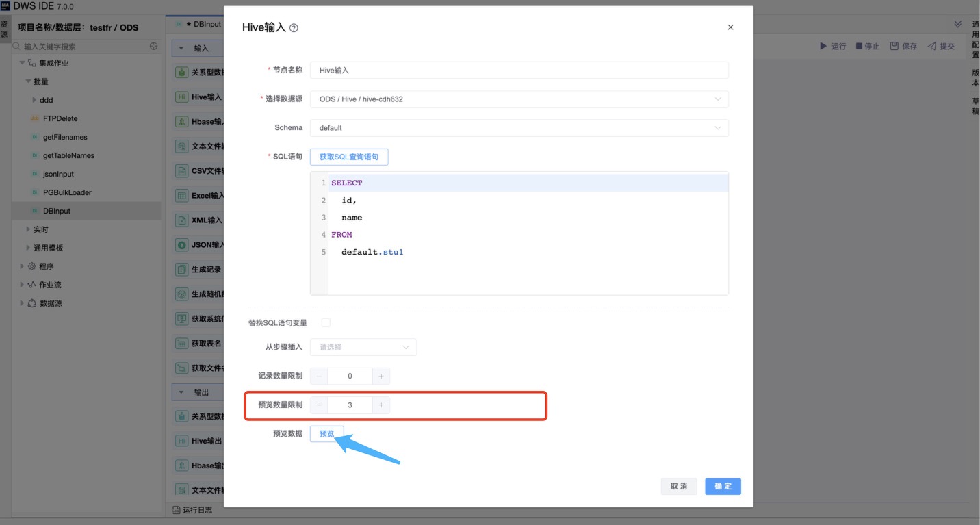The image size is (980, 525).
Task: Expand the 实时 tree node
Action: click(28, 229)
